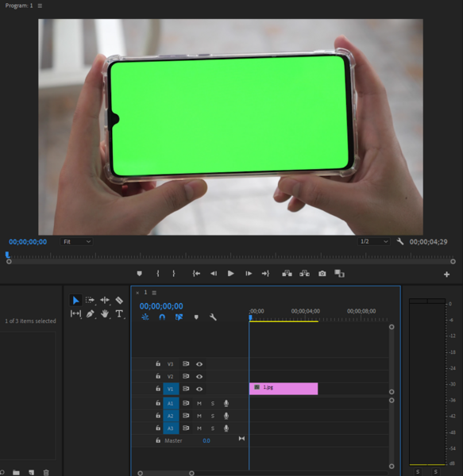This screenshot has height=476, width=463.
Task: Click the project panel trash icon
Action: pyautogui.click(x=46, y=472)
